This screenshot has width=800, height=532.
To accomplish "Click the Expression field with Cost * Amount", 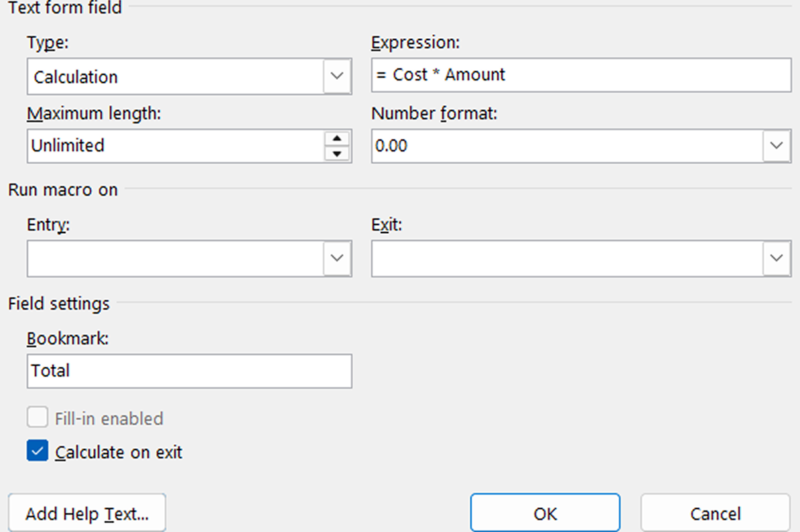I will click(x=580, y=75).
